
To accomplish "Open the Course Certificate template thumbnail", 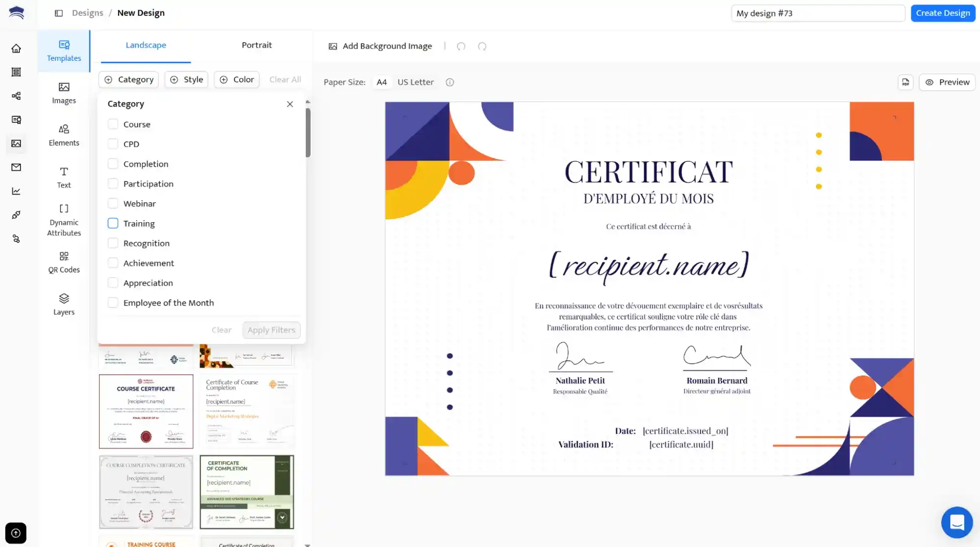I will click(146, 411).
